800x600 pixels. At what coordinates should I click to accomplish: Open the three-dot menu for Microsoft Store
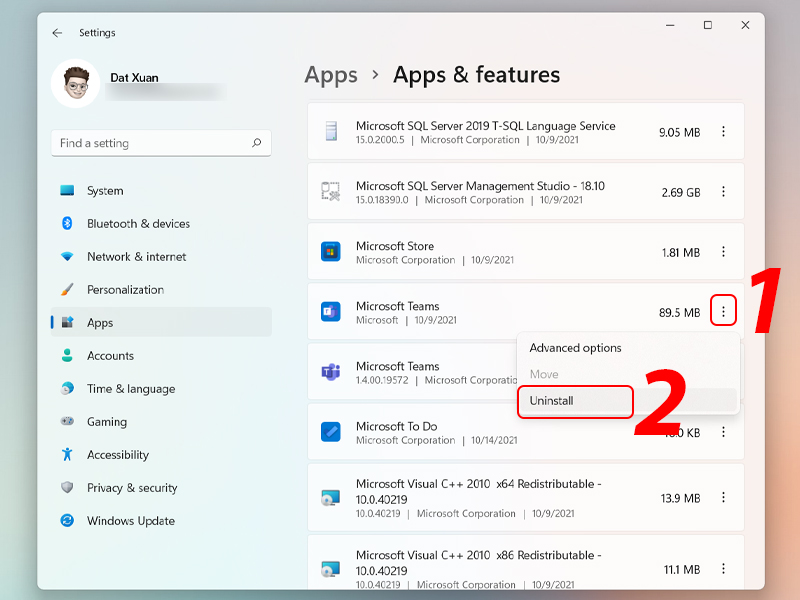[x=723, y=252]
